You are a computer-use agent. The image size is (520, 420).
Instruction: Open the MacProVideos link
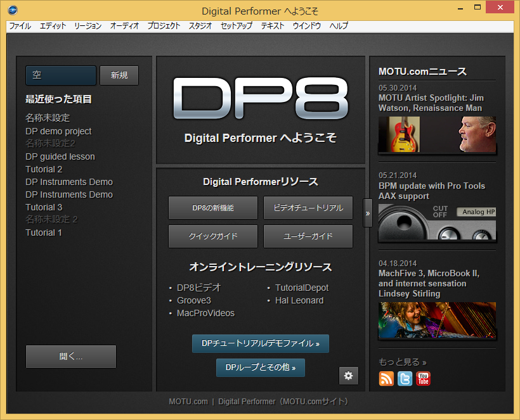point(205,313)
